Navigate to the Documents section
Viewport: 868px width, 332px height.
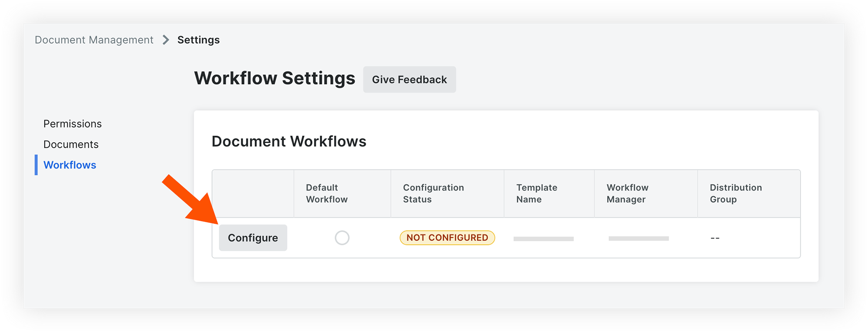coord(71,144)
